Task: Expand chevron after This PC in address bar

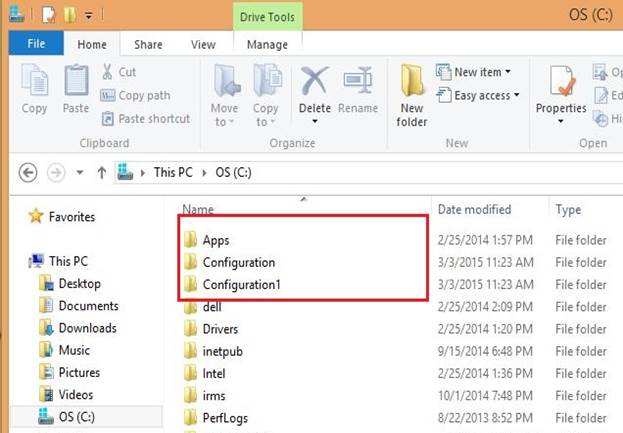Action: point(204,173)
